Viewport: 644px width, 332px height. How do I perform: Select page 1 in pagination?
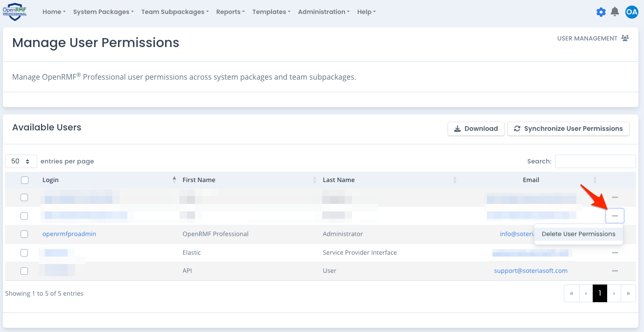click(x=600, y=293)
